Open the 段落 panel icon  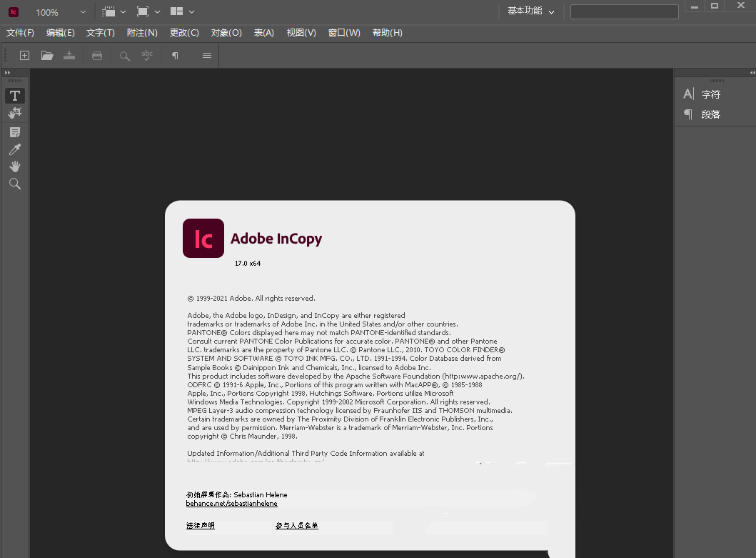702,114
